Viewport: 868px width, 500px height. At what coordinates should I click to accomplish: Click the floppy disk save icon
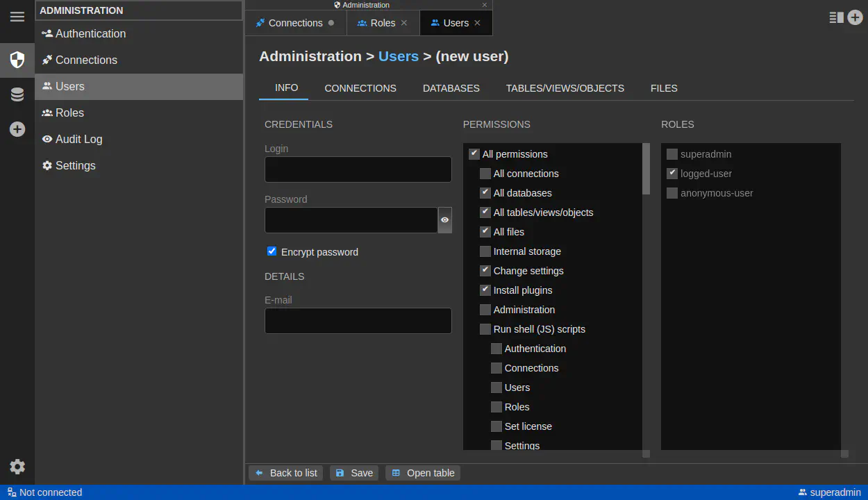340,473
